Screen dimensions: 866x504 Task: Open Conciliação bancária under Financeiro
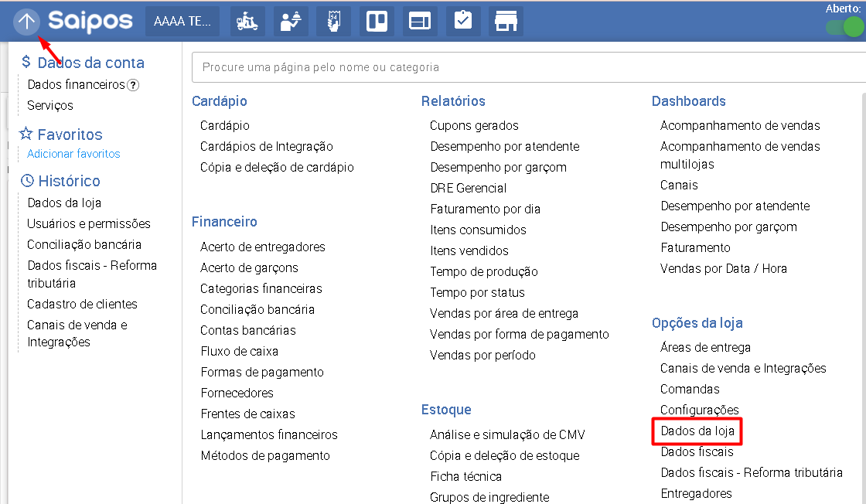(x=257, y=310)
